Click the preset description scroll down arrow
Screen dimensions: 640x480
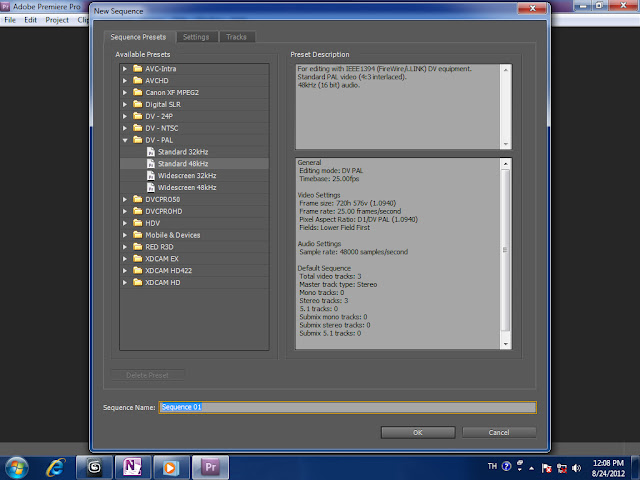coord(506,144)
